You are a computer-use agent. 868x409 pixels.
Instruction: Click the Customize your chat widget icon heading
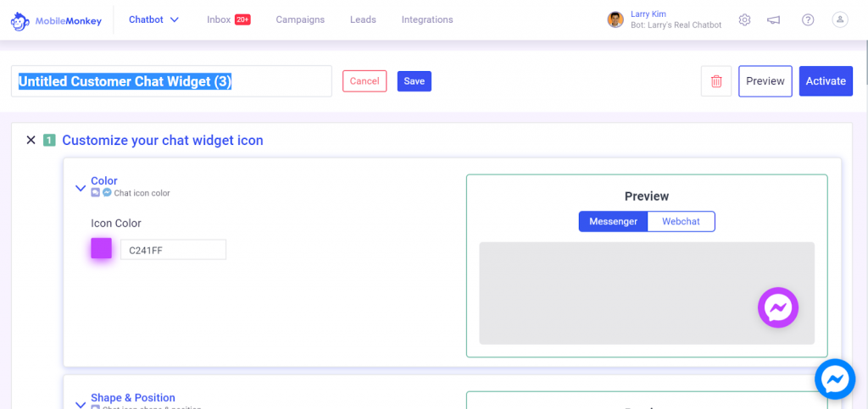point(163,141)
